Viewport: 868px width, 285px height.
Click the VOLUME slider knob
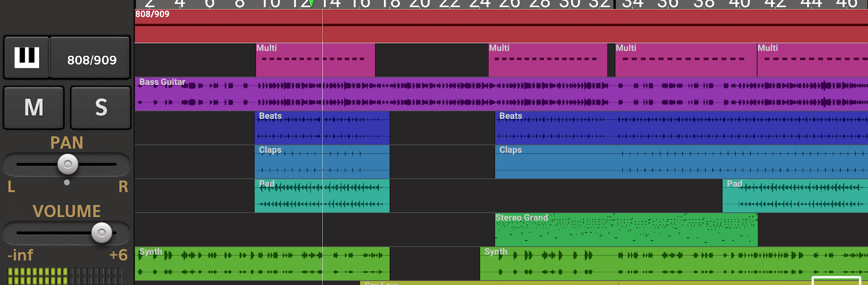102,233
